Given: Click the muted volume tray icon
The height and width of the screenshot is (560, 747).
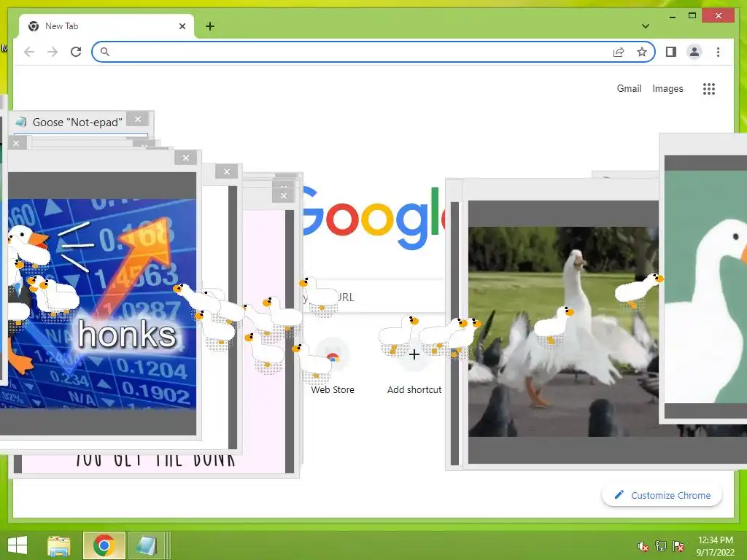Looking at the screenshot, I should [643, 547].
